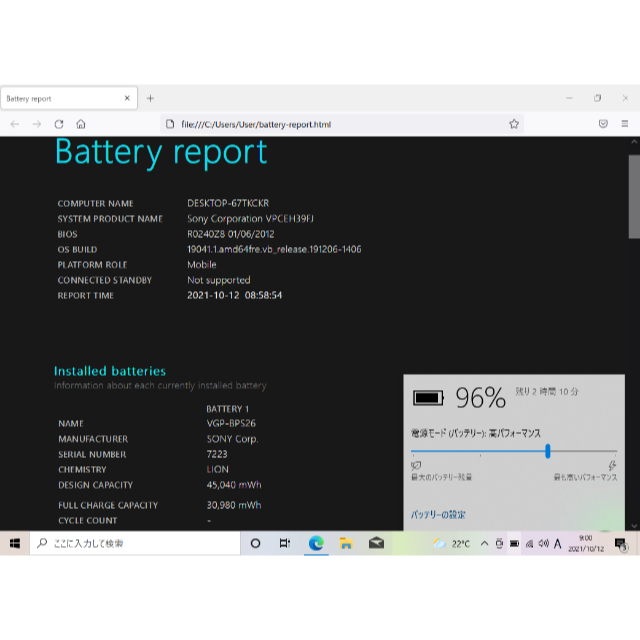This screenshot has width=640, height=640.
Task: Reload the battery report page
Action: click(59, 124)
